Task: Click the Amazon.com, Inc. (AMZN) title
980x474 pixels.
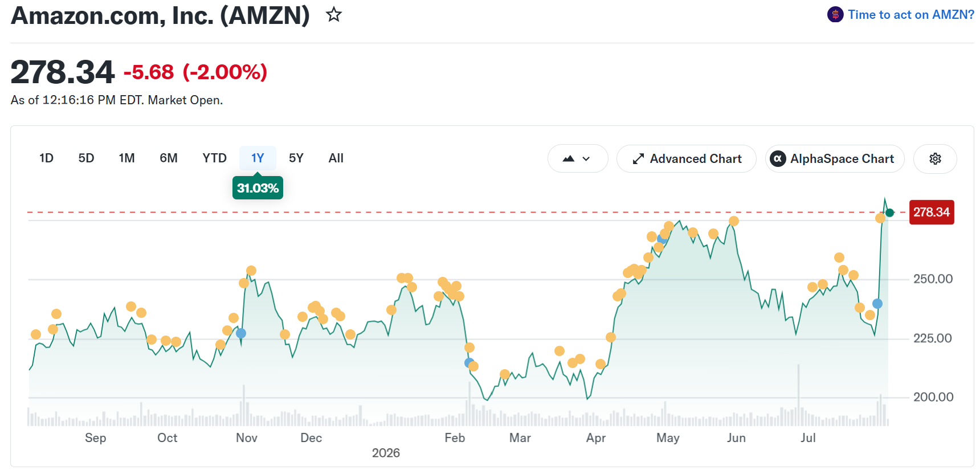Action: pyautogui.click(x=160, y=15)
